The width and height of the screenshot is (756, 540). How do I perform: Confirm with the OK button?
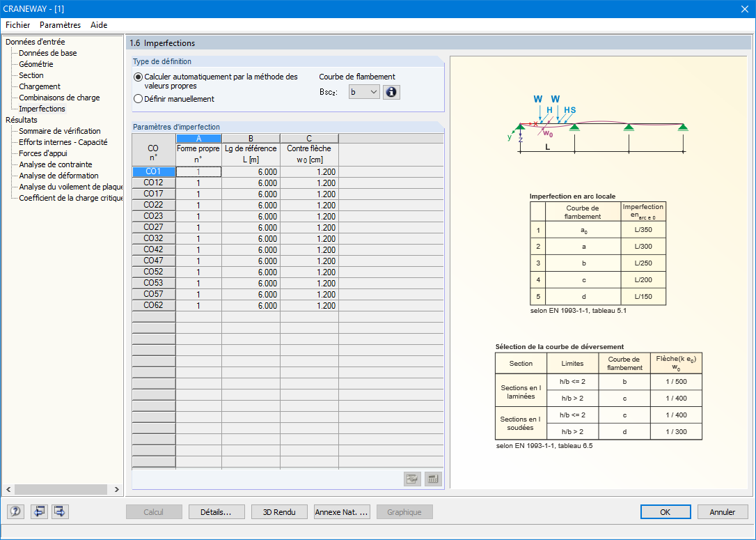click(666, 512)
